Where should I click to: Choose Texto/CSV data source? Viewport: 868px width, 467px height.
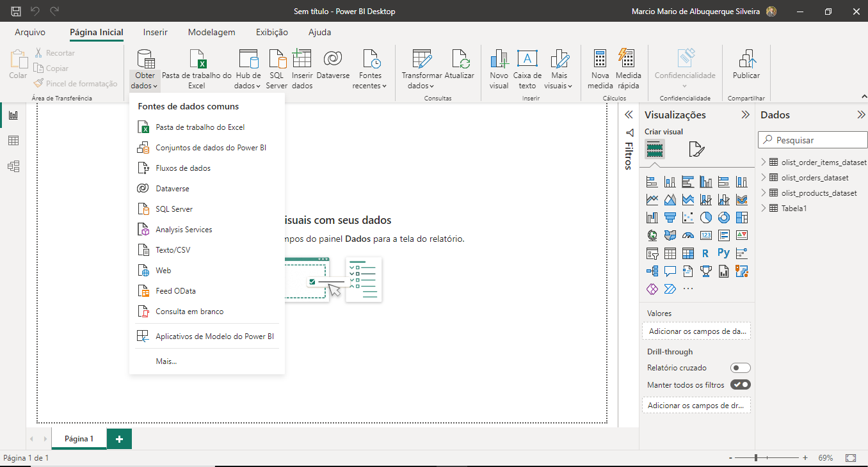pyautogui.click(x=207, y=250)
